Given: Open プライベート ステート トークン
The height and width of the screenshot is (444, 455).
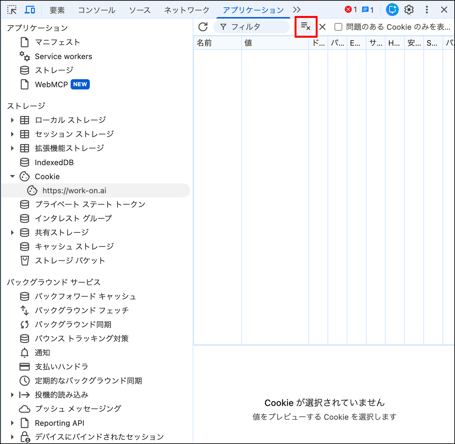Looking at the screenshot, I should pos(90,204).
